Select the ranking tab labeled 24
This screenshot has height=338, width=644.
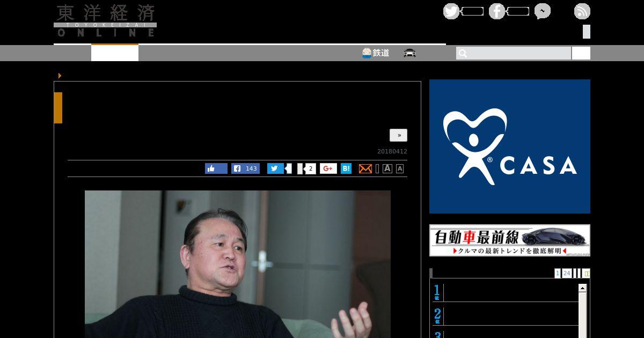567,273
